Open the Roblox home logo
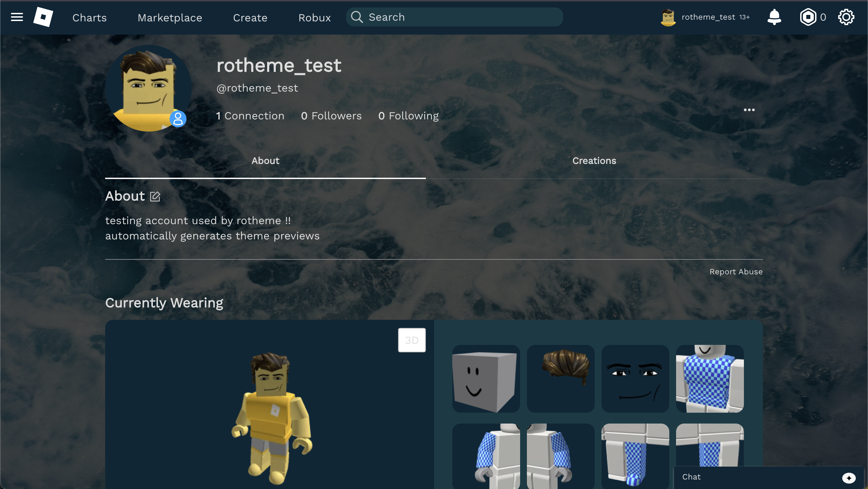The height and width of the screenshot is (489, 868). (x=43, y=17)
